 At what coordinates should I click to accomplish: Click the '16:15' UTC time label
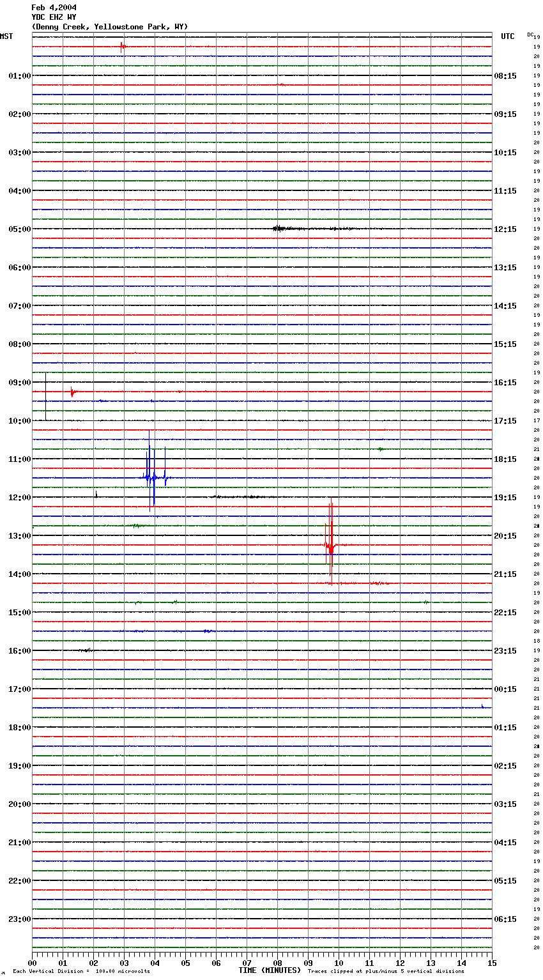pyautogui.click(x=505, y=383)
